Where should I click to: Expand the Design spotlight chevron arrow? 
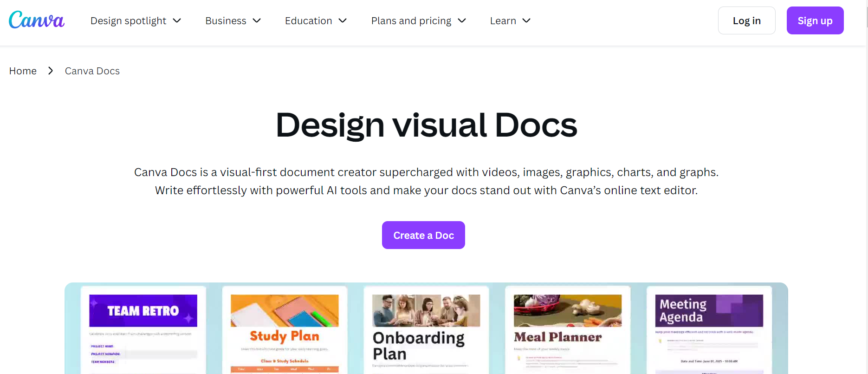tap(177, 21)
